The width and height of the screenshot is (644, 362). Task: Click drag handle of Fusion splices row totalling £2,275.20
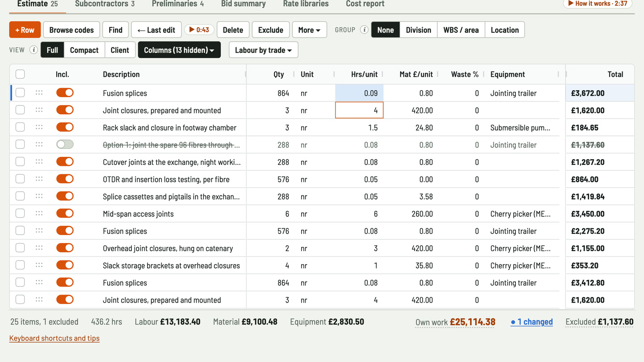39,231
